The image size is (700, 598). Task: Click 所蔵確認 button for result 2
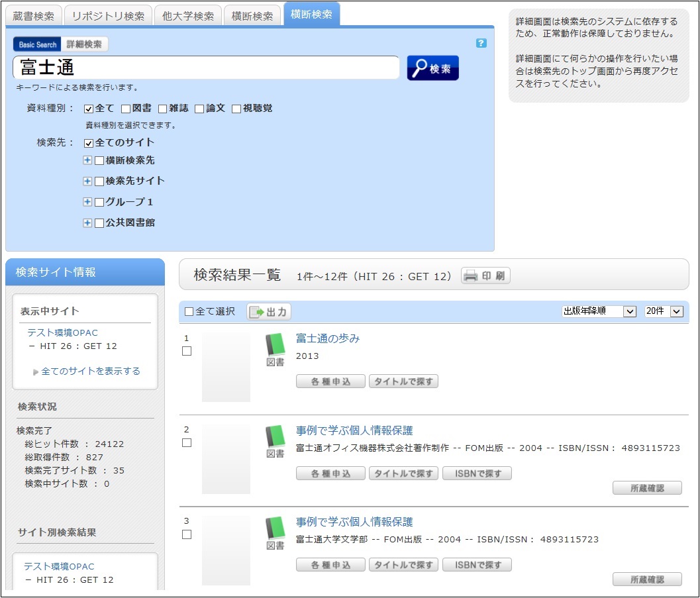(x=647, y=488)
